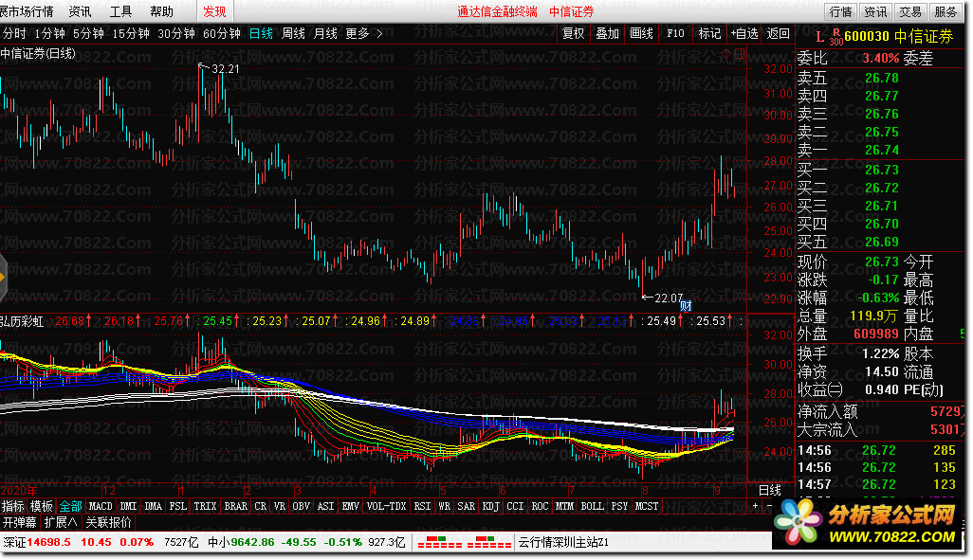The image size is (973, 560).
Task: Open the 模板 template tab
Action: [42, 506]
